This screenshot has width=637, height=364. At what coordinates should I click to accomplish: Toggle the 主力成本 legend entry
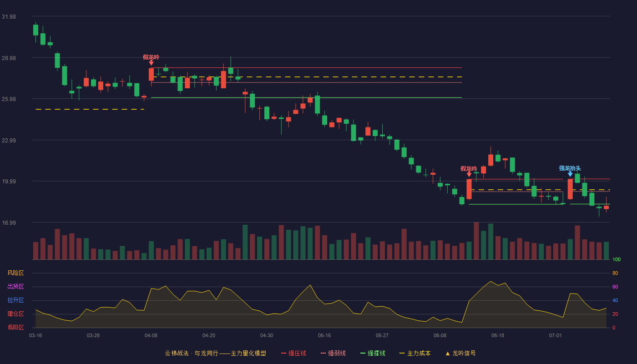pyautogui.click(x=415, y=353)
